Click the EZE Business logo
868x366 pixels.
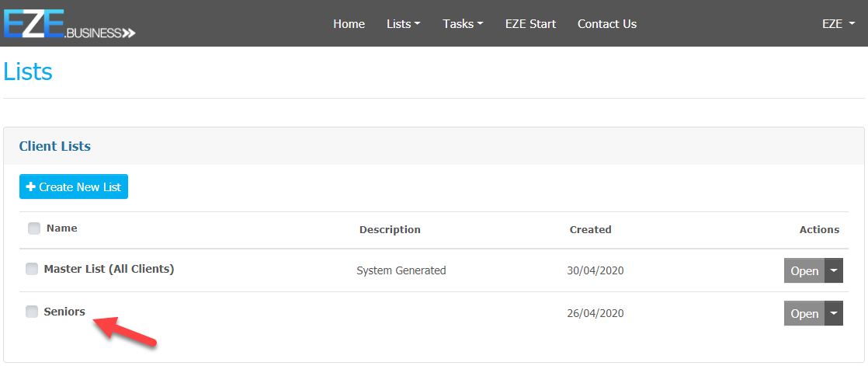(x=69, y=23)
